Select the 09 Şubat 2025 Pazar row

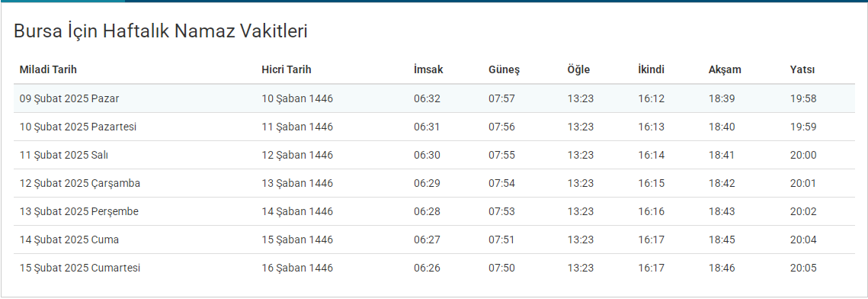point(434,98)
